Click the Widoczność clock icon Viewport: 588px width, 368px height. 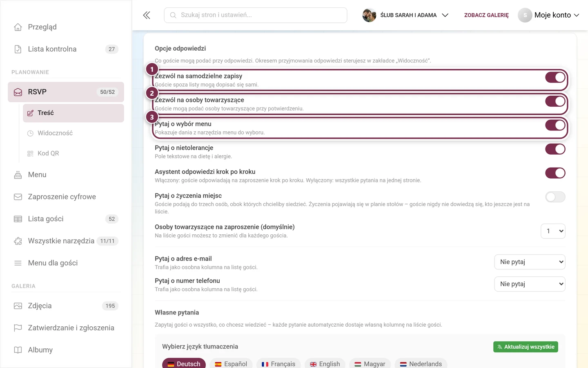click(x=30, y=133)
